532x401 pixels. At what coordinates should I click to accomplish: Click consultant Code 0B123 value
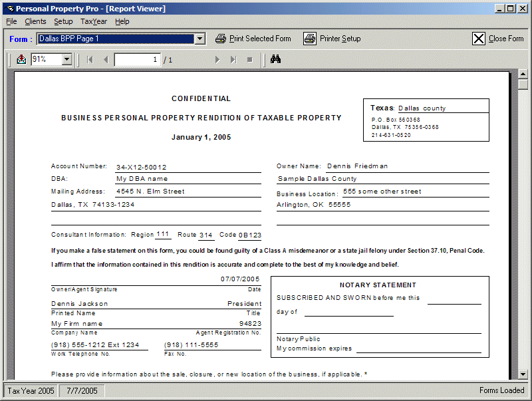pyautogui.click(x=250, y=235)
